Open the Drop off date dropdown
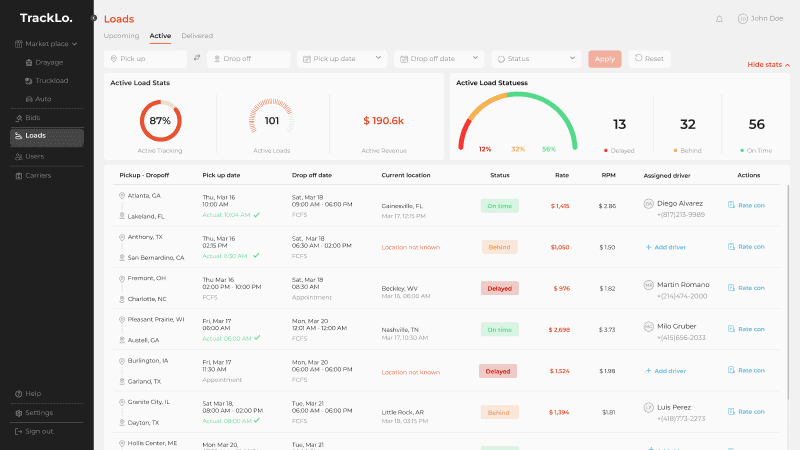 click(439, 59)
